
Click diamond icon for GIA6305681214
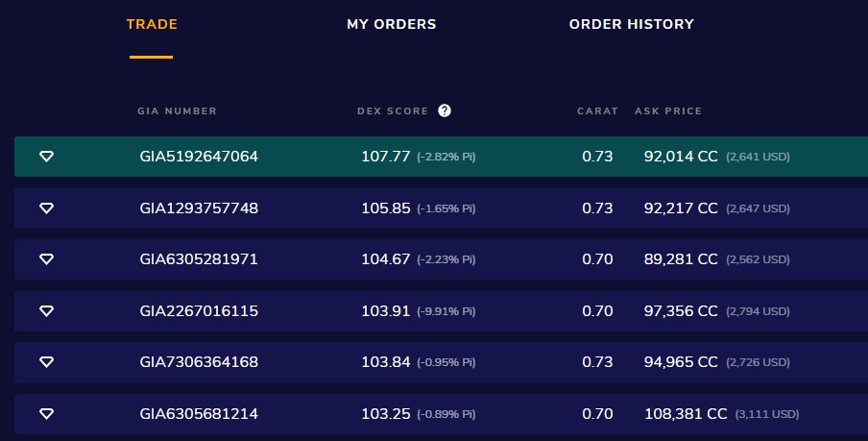point(46,414)
